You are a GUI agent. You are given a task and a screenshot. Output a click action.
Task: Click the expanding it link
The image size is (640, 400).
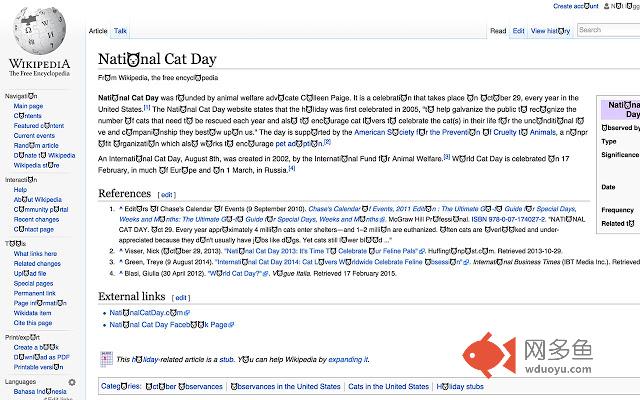(x=348, y=360)
